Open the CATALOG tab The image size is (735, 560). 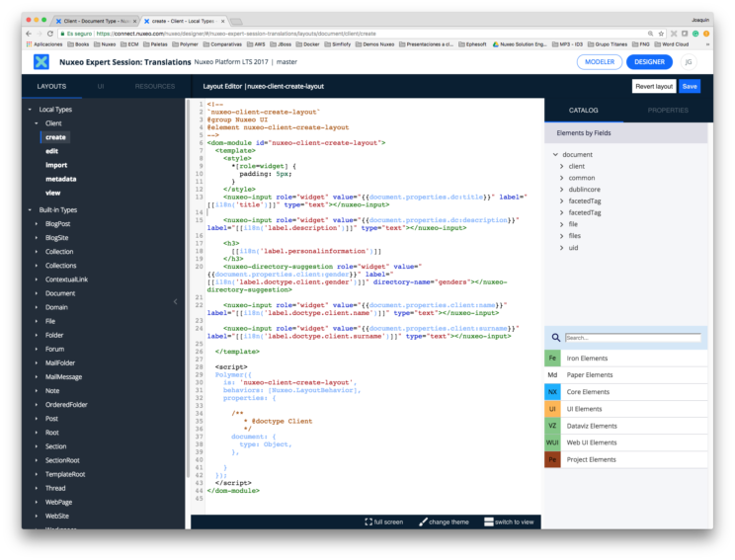click(x=584, y=111)
